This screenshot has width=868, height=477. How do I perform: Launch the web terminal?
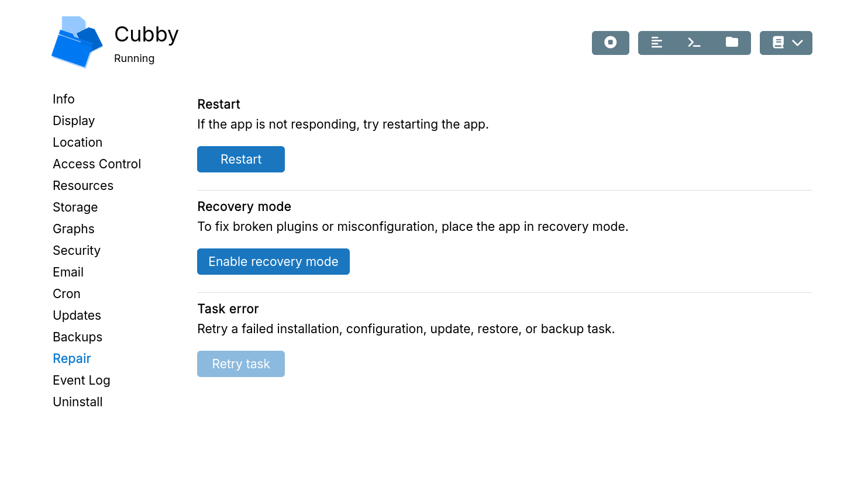click(x=694, y=43)
